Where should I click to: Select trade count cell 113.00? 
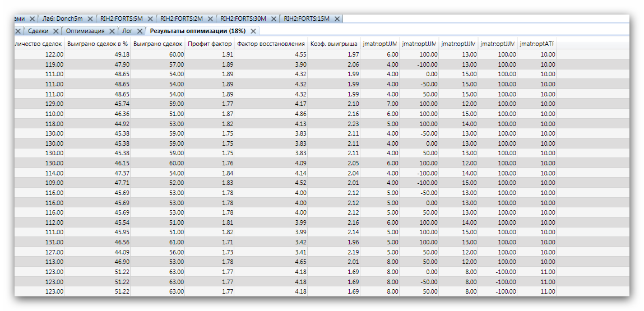(39, 262)
